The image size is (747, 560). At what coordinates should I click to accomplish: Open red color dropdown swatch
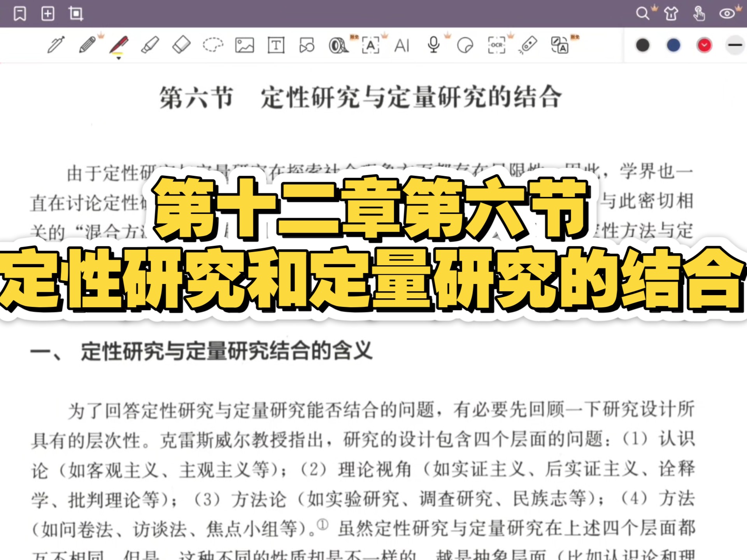[x=704, y=45]
